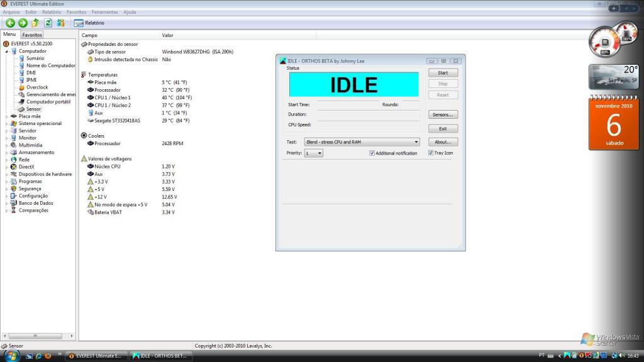Click Start button in ORTHOS window
Viewport: 644px width, 362px height.
click(443, 73)
